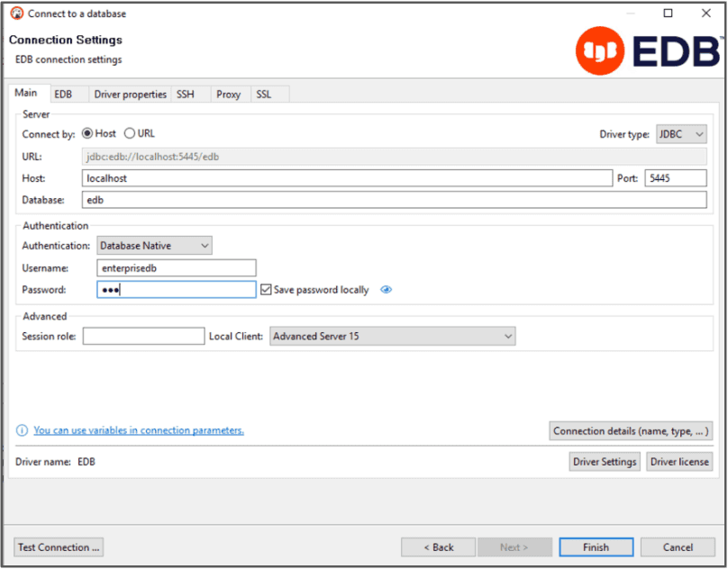Click the Port number field
Viewport: 728px width, 569px height.
pyautogui.click(x=676, y=178)
